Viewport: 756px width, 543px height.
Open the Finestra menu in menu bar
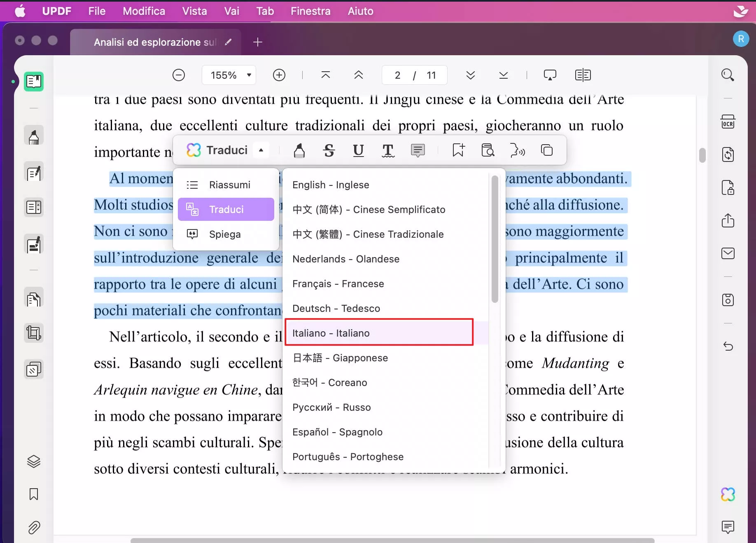tap(310, 11)
